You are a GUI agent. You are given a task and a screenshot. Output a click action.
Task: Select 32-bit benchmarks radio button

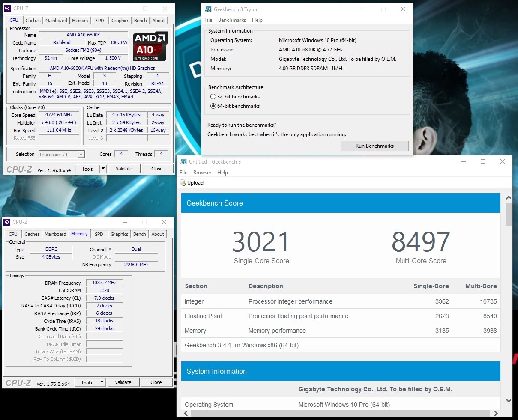coord(213,97)
